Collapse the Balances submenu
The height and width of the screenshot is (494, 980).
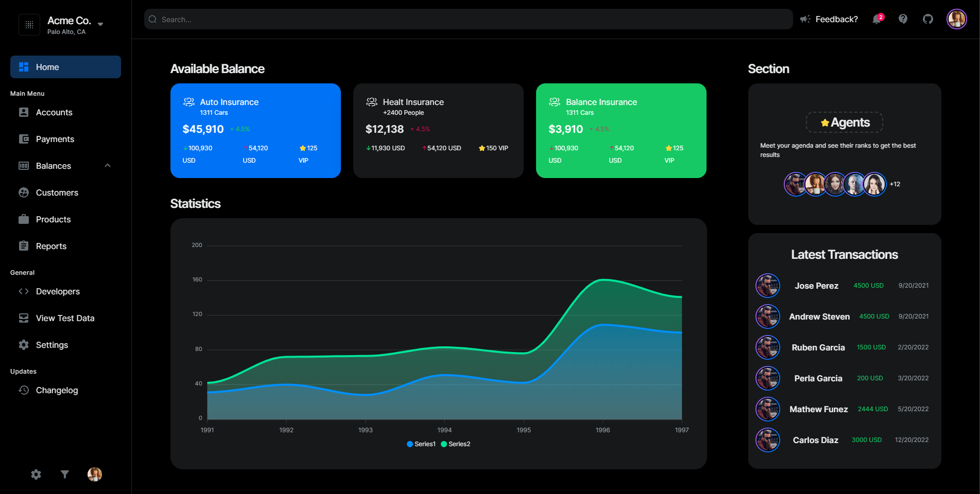pos(107,166)
